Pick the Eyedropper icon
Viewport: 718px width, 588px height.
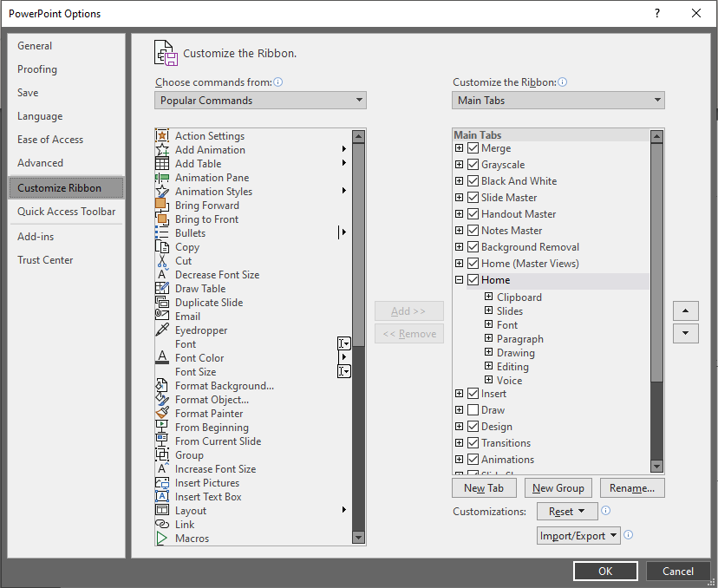point(162,330)
